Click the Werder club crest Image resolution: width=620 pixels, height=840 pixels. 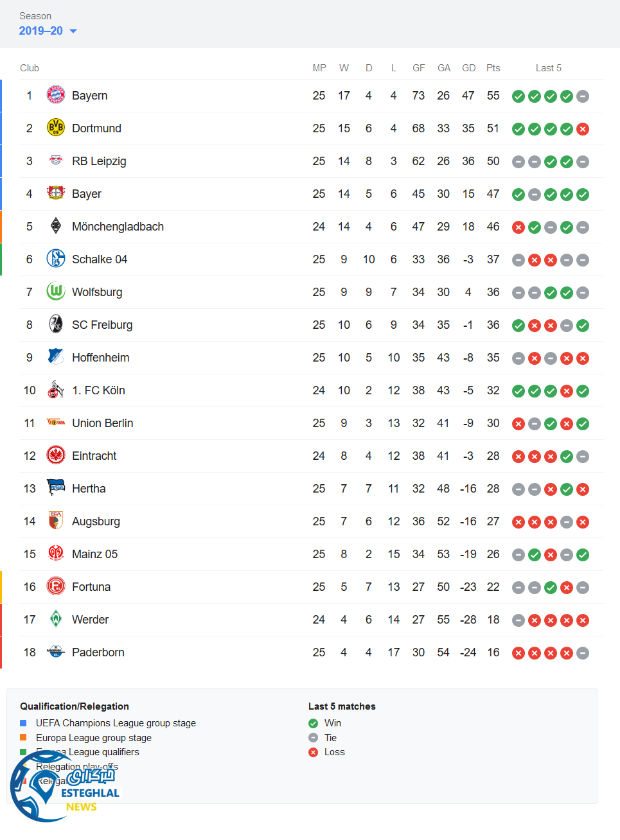(x=56, y=619)
